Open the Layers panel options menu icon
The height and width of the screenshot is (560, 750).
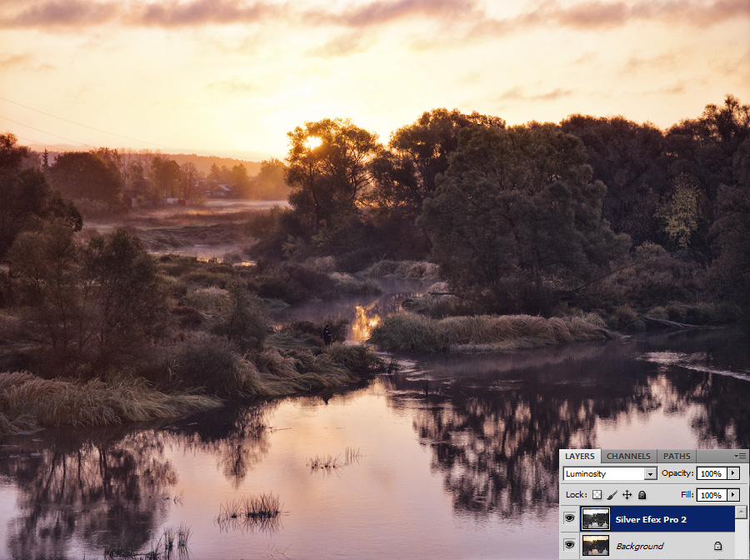tap(740, 456)
